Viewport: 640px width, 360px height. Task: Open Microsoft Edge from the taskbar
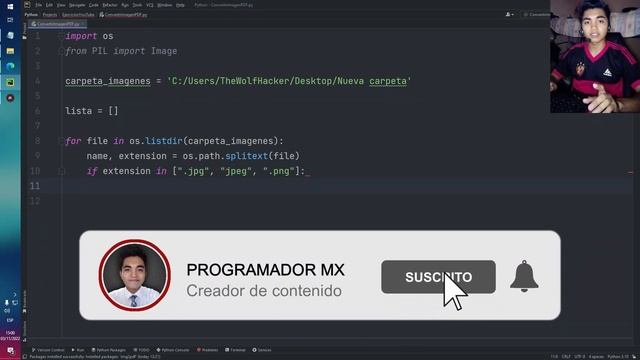[10, 67]
